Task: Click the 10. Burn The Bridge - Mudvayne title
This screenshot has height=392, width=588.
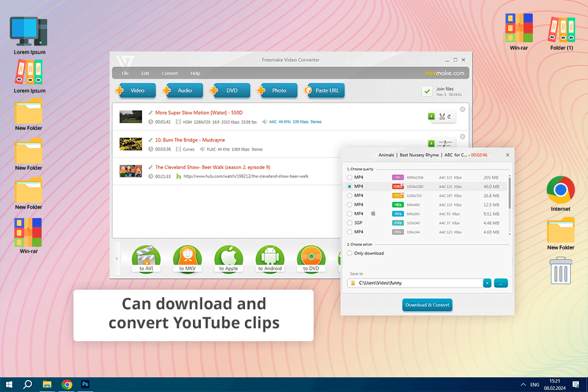Action: point(190,140)
